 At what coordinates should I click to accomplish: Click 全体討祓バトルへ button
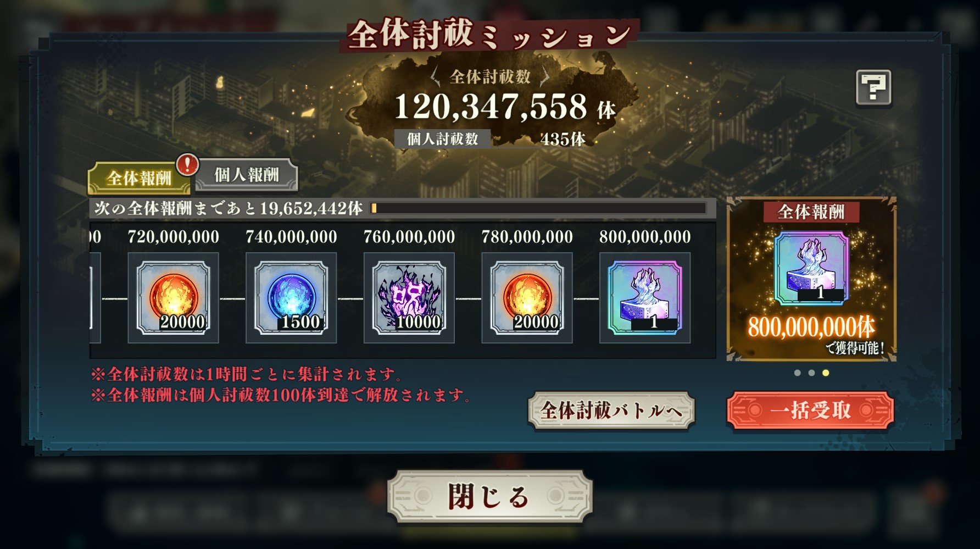point(611,411)
